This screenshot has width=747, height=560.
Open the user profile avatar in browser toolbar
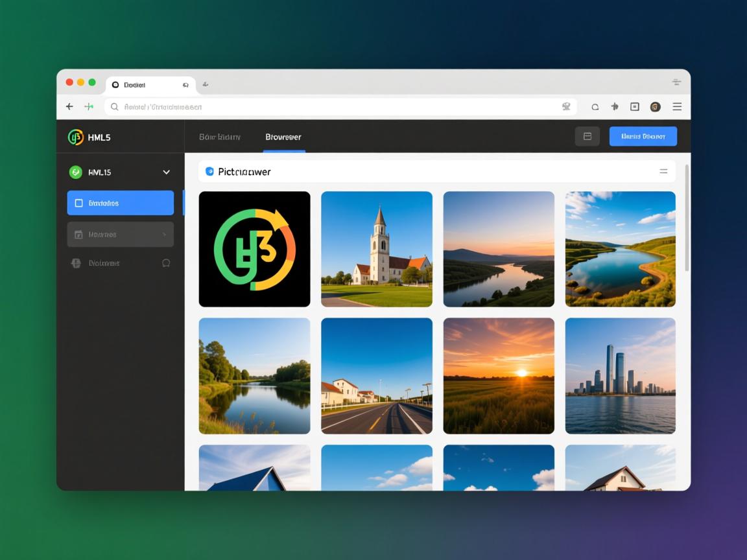(x=655, y=107)
